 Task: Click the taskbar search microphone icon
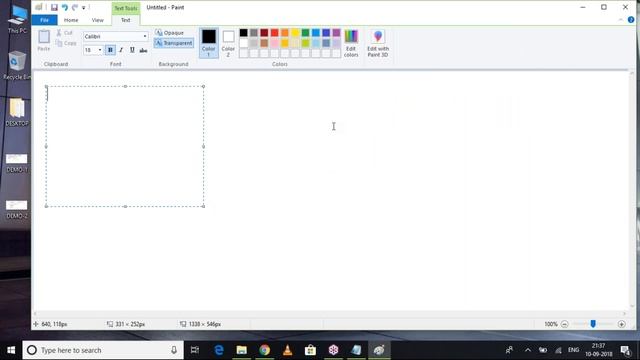[x=174, y=350]
